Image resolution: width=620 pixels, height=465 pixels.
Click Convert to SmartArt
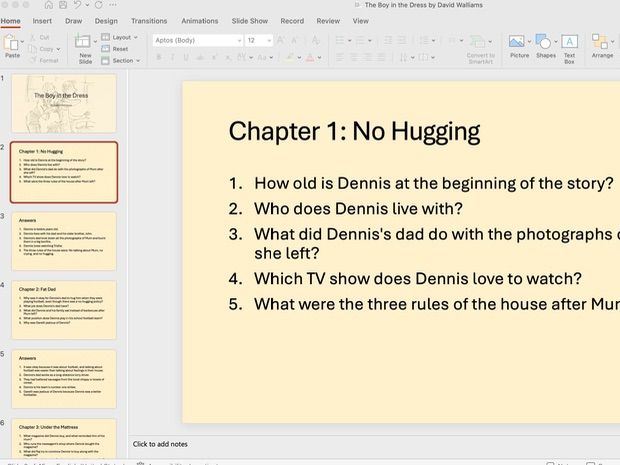click(480, 49)
